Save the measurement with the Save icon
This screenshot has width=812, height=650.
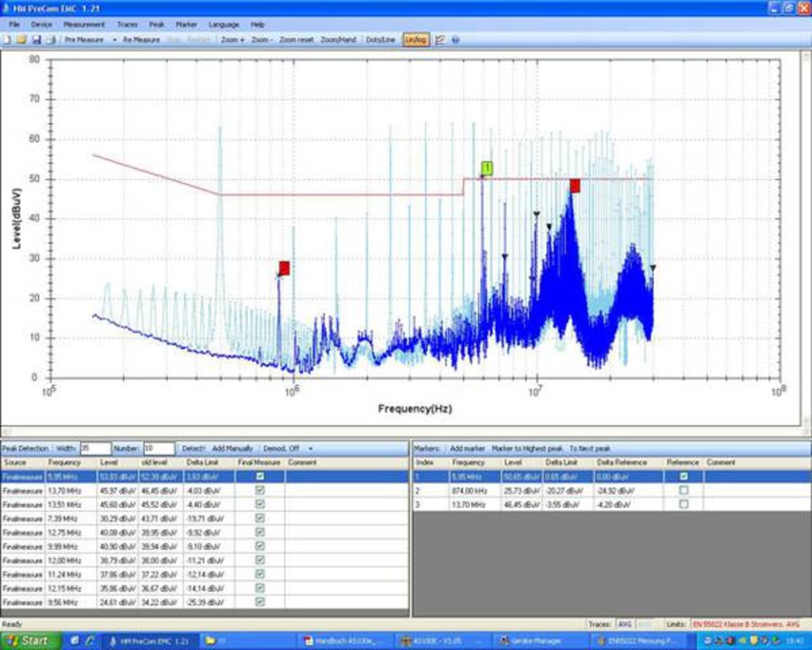point(36,40)
